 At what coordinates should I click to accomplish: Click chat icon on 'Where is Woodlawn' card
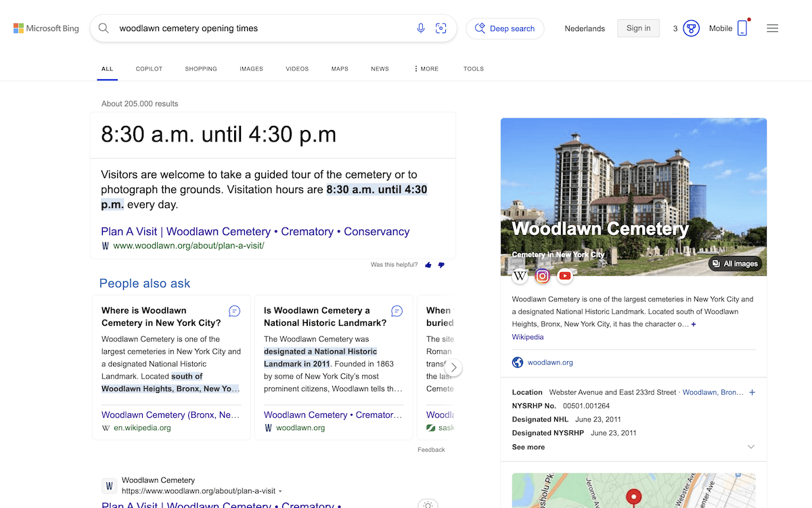235,311
